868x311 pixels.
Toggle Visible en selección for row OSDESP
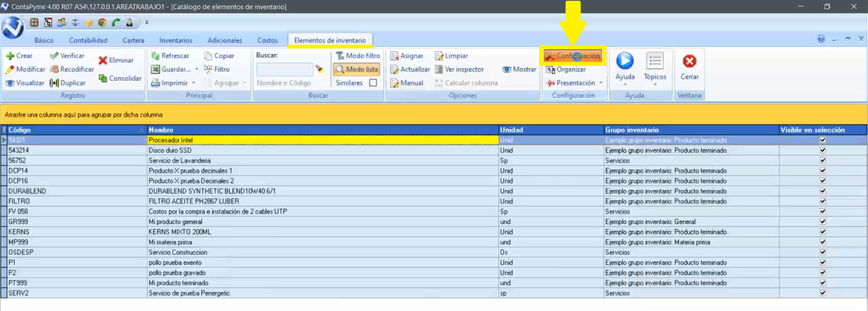(823, 252)
